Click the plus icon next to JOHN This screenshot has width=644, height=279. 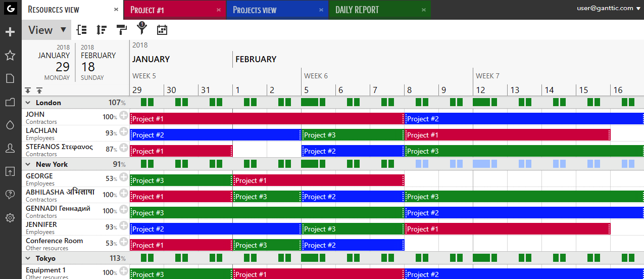point(123,115)
